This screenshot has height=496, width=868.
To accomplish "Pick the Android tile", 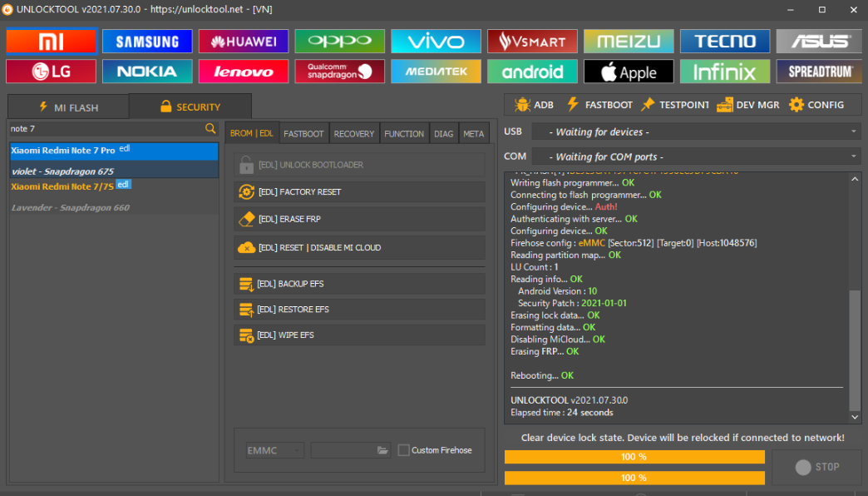I will click(533, 72).
